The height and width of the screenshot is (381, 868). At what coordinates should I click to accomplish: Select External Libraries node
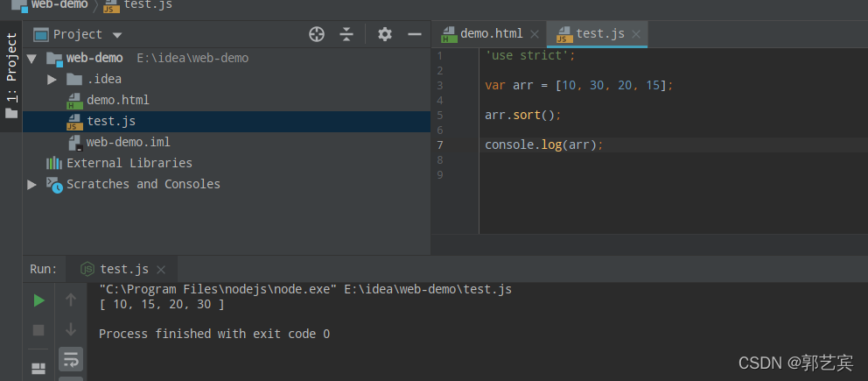[129, 164]
